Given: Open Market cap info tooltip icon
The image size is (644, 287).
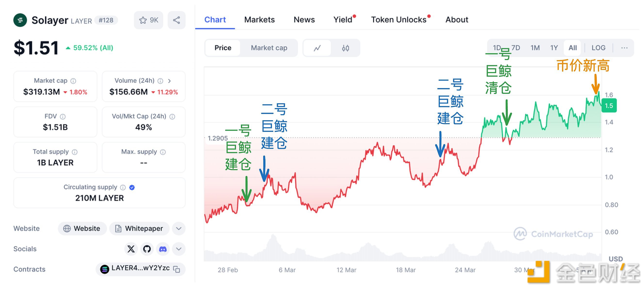Looking at the screenshot, I should (73, 81).
